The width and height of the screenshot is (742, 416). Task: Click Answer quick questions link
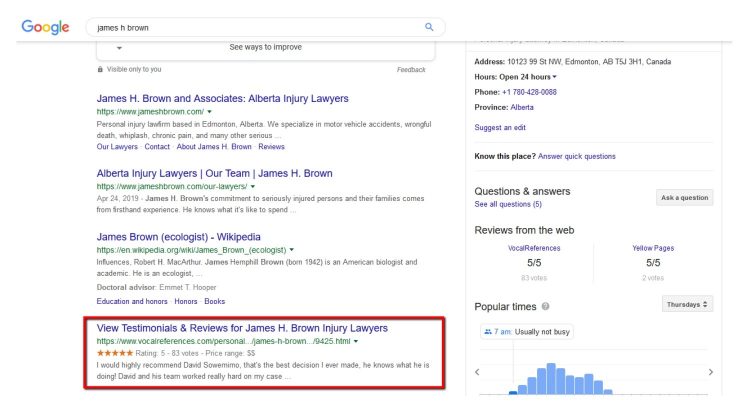tap(576, 156)
